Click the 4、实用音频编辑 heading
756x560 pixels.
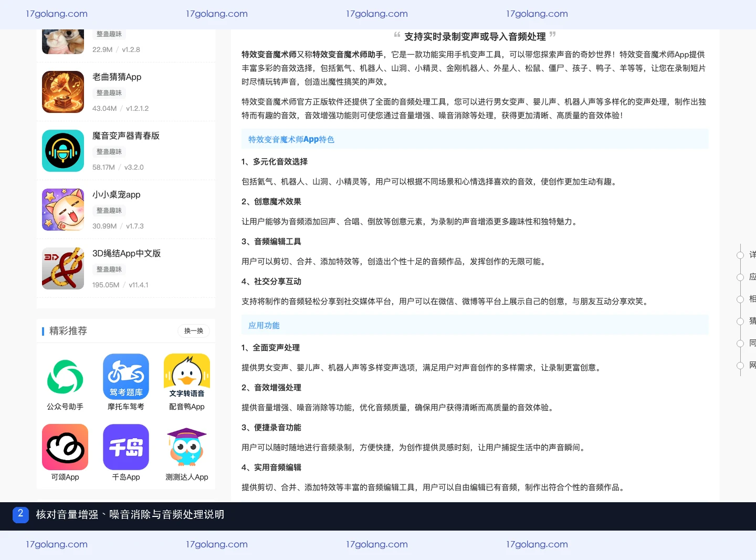coord(271,467)
